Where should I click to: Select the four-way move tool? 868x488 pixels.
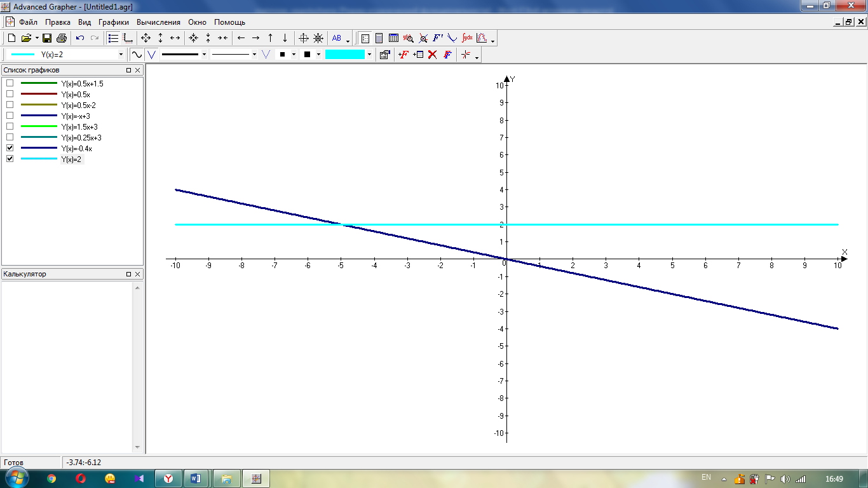(x=146, y=38)
